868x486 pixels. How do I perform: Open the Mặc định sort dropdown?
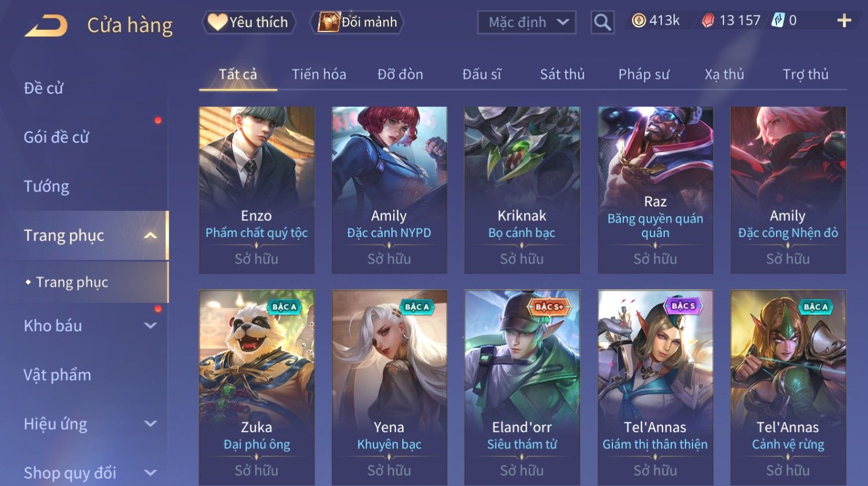click(527, 22)
